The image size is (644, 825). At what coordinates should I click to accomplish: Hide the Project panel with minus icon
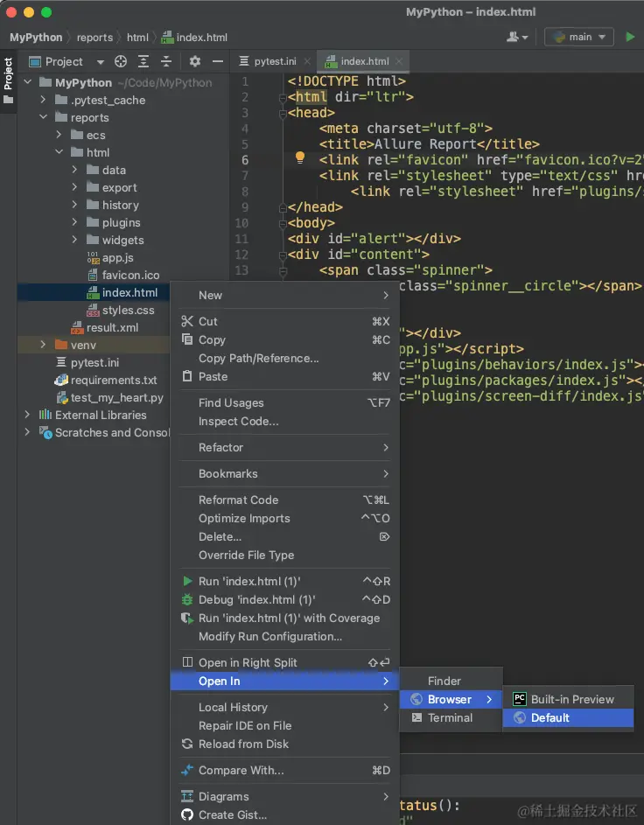point(218,61)
